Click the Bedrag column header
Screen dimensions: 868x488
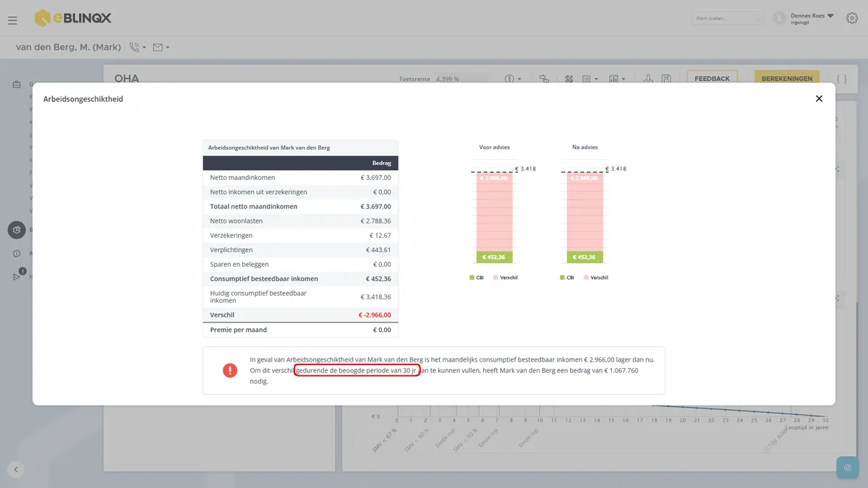tap(381, 163)
